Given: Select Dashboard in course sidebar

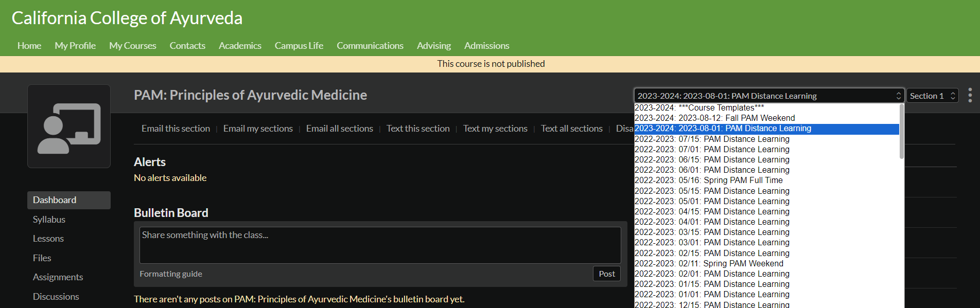Looking at the screenshot, I should tap(69, 200).
